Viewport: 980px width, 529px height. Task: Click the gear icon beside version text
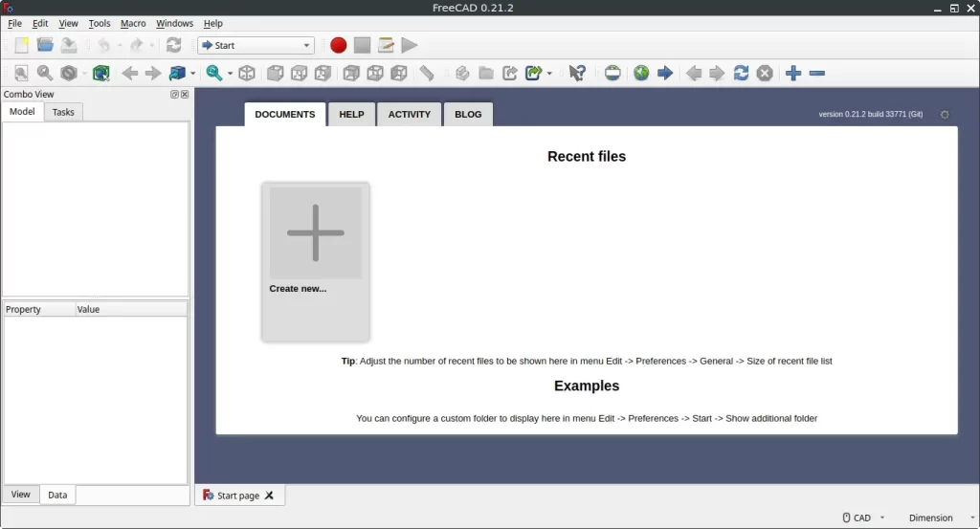[945, 114]
